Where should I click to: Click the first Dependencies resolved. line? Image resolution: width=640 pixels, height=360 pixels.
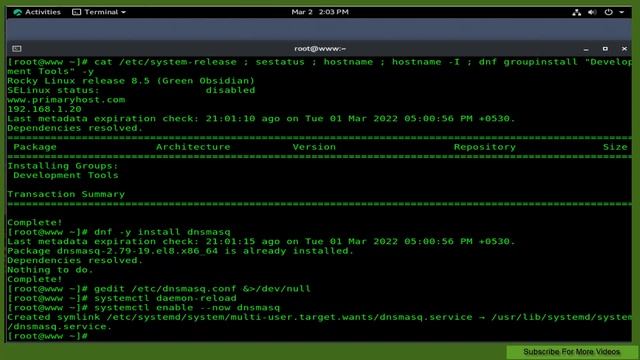[76, 128]
